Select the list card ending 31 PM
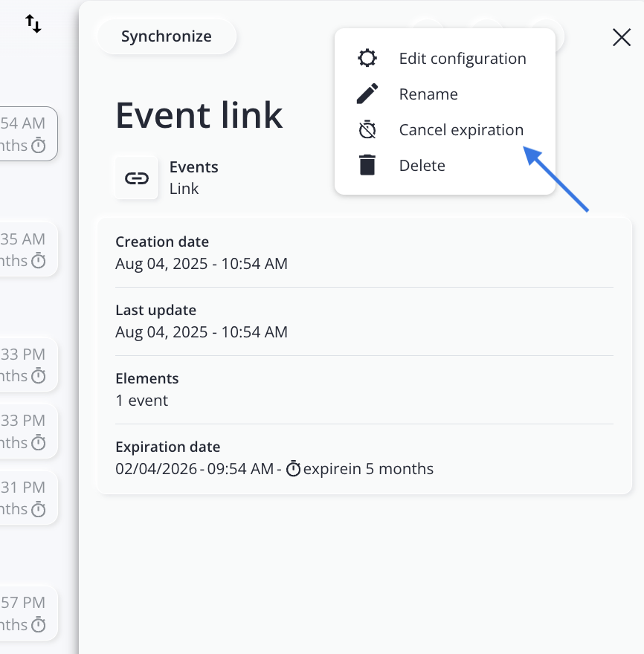644x654 pixels. click(x=26, y=498)
